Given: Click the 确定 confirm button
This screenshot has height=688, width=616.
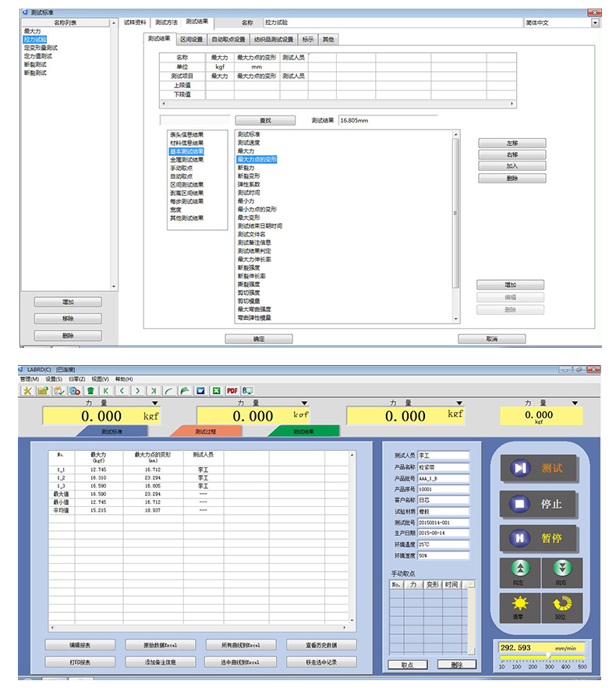Looking at the screenshot, I should click(x=259, y=339).
